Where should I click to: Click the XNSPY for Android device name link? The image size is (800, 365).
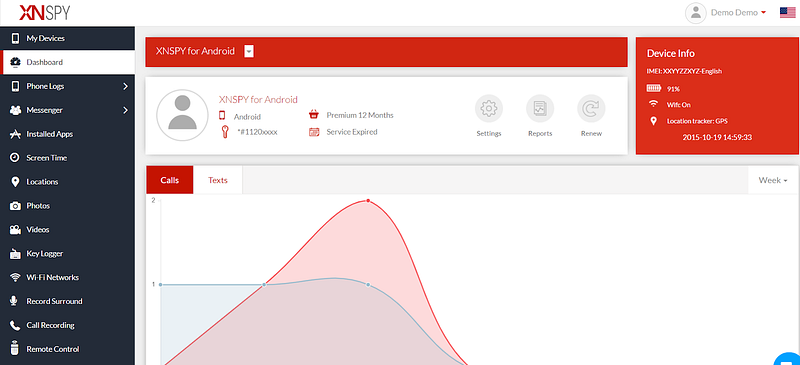[x=258, y=100]
